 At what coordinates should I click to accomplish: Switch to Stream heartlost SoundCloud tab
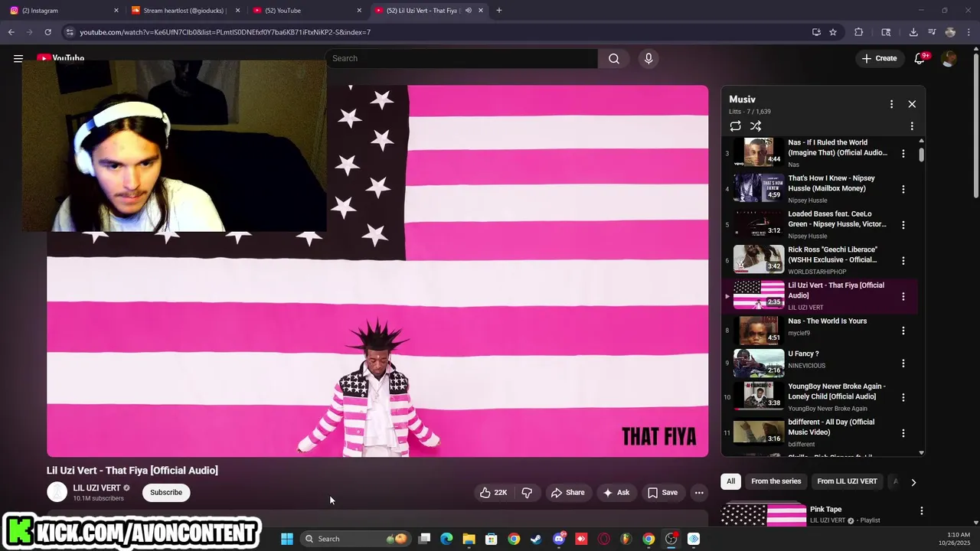click(x=185, y=11)
